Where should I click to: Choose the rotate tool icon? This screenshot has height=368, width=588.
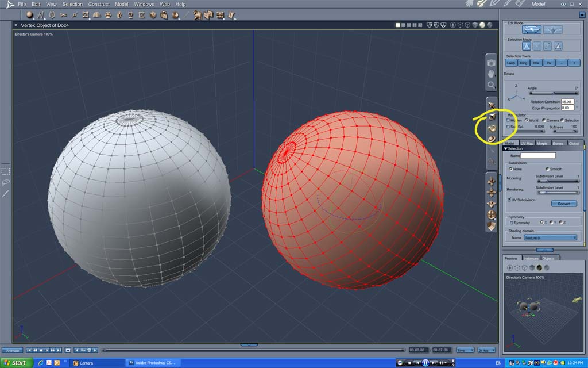(492, 128)
